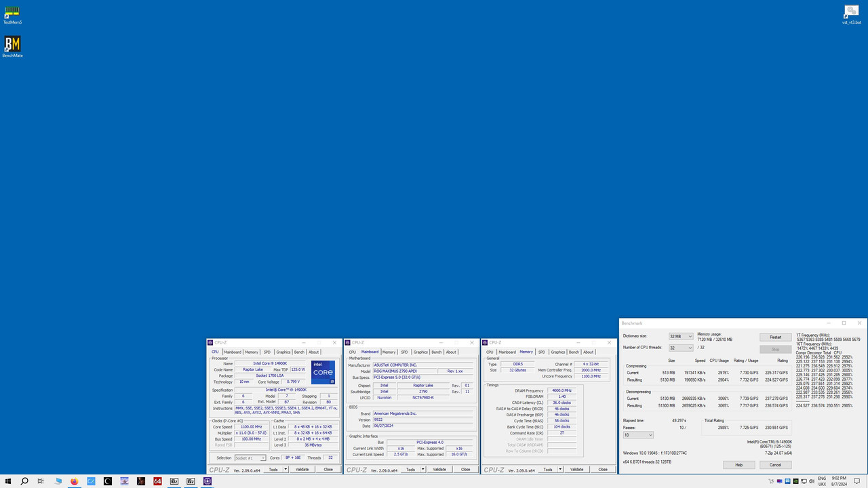Click the Core Speed value 1100.00 MHz
The height and width of the screenshot is (488, 868).
coord(251,427)
